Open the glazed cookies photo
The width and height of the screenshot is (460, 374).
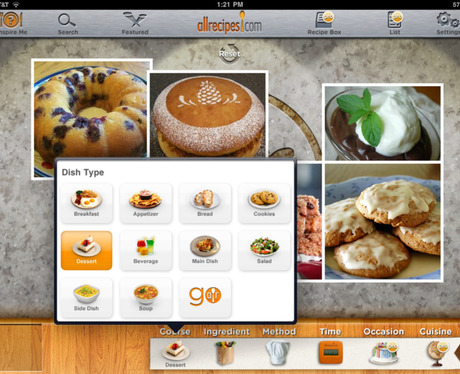point(383,222)
